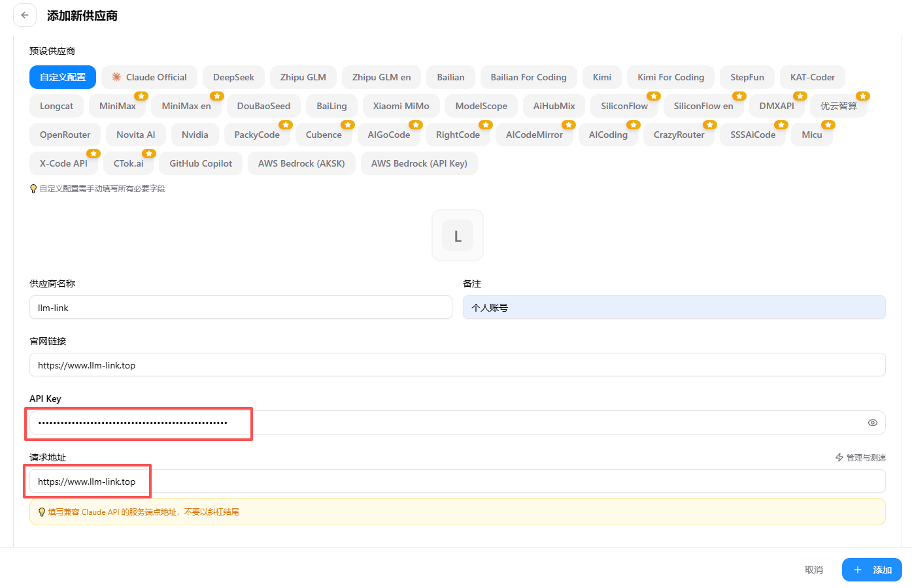Click the back arrow icon
912x588 pixels.
25,15
